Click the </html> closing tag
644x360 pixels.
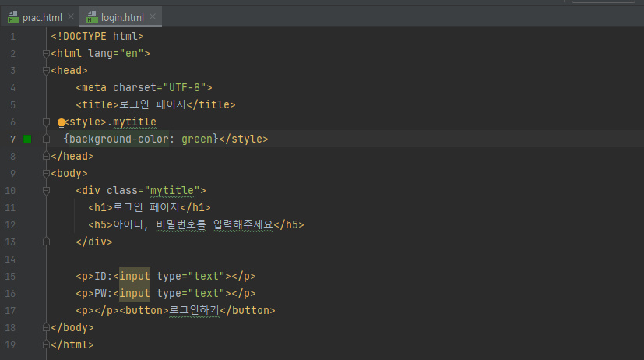(x=72, y=344)
